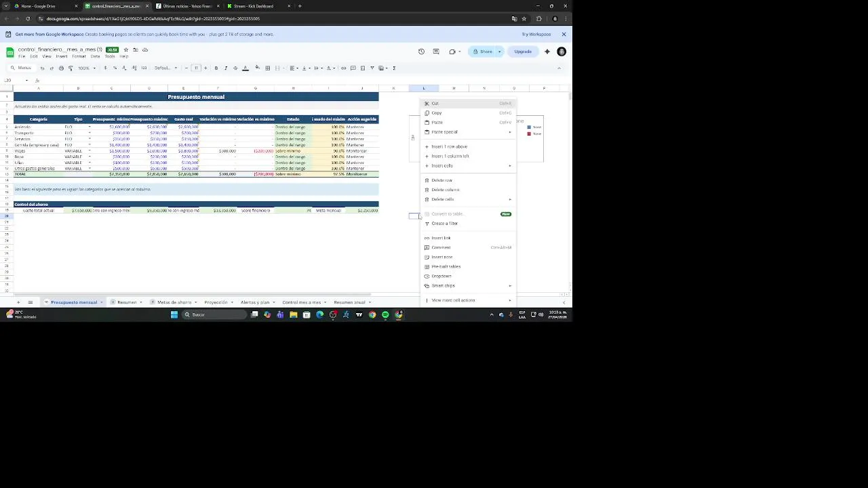Toggle strikethrough formatting
This screenshot has width=868, height=488.
click(x=235, y=68)
